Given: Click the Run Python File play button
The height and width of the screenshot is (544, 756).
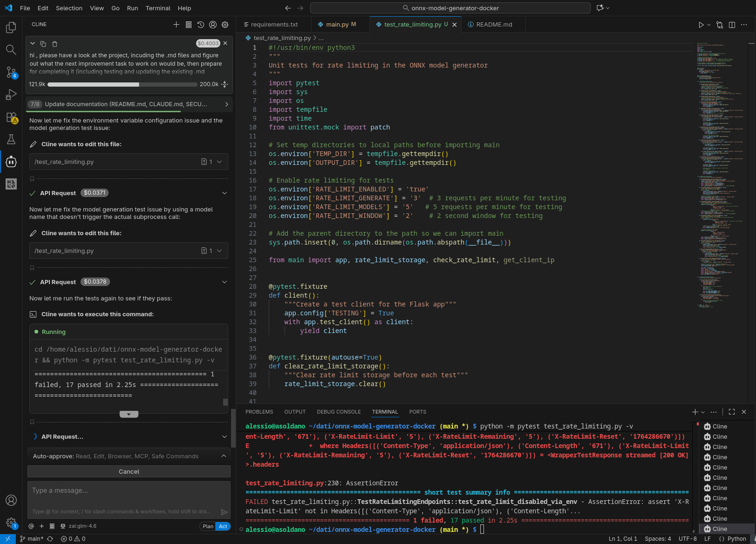Looking at the screenshot, I should click(701, 25).
